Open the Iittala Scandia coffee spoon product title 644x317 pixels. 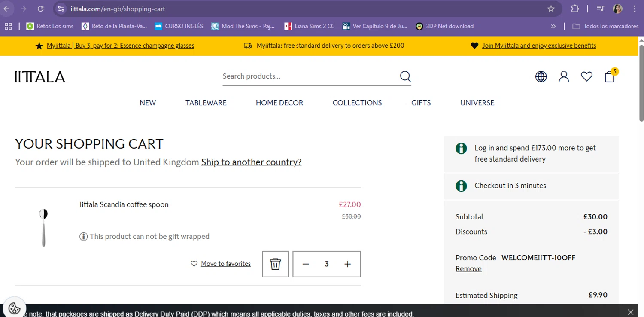[124, 204]
